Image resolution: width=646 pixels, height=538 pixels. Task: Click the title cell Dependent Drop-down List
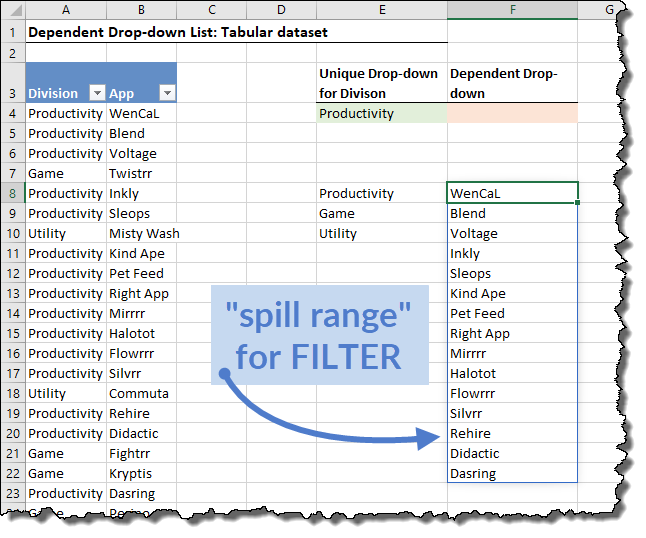(177, 32)
